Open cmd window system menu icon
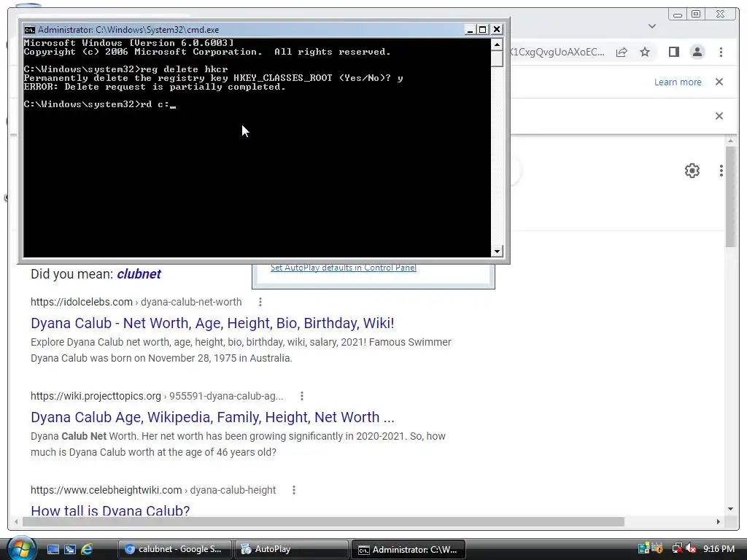 pos(29,29)
